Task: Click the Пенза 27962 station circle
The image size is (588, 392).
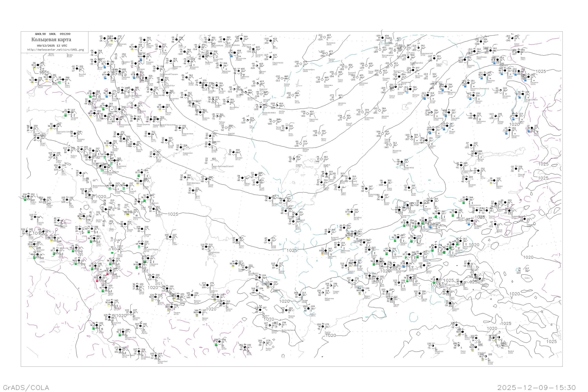Action: [160, 47]
